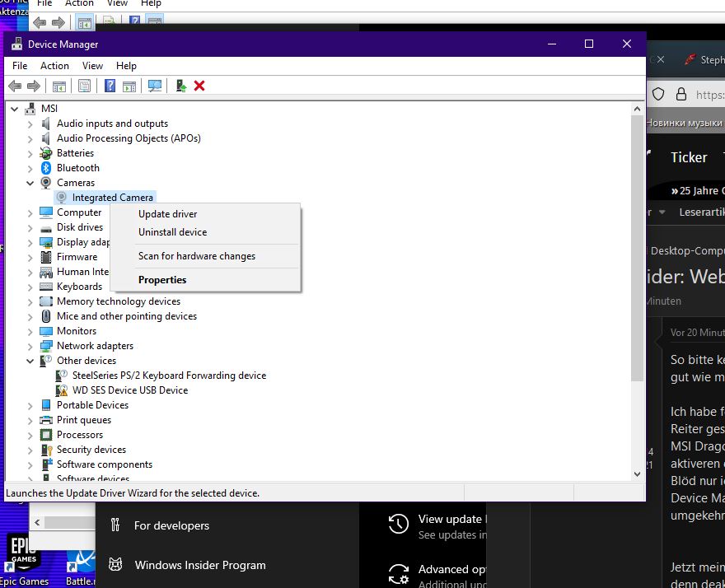Click the Back arrow in Device Manager toolbar

pos(15,86)
